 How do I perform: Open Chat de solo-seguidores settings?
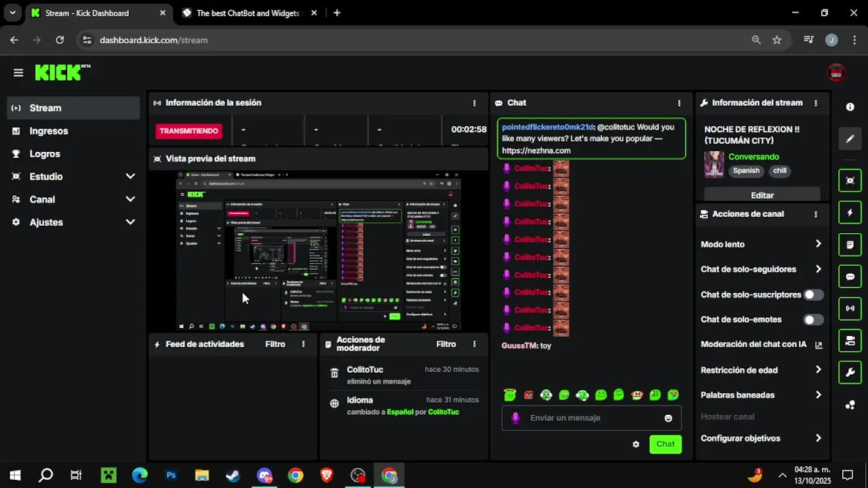(x=762, y=269)
